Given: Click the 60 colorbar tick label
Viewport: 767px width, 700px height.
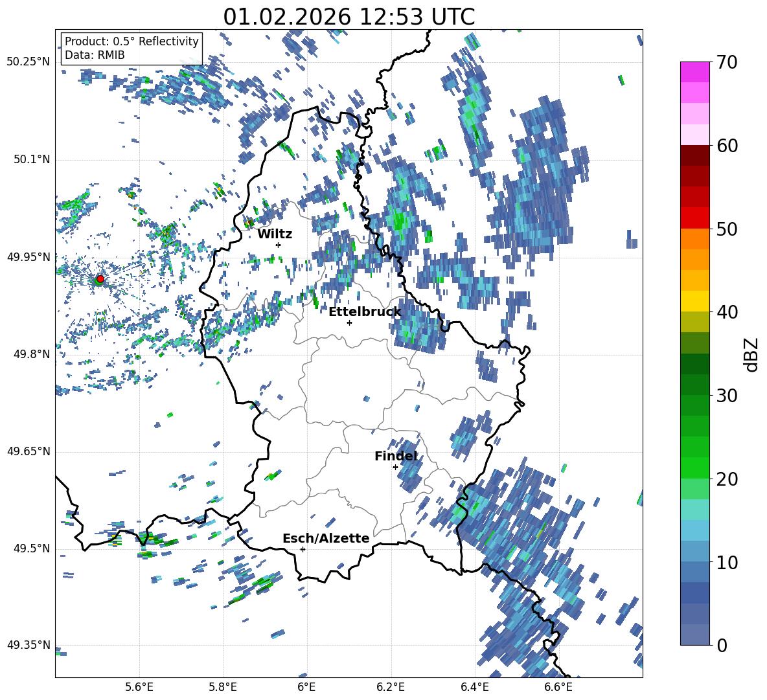Looking at the screenshot, I should coord(727,146).
